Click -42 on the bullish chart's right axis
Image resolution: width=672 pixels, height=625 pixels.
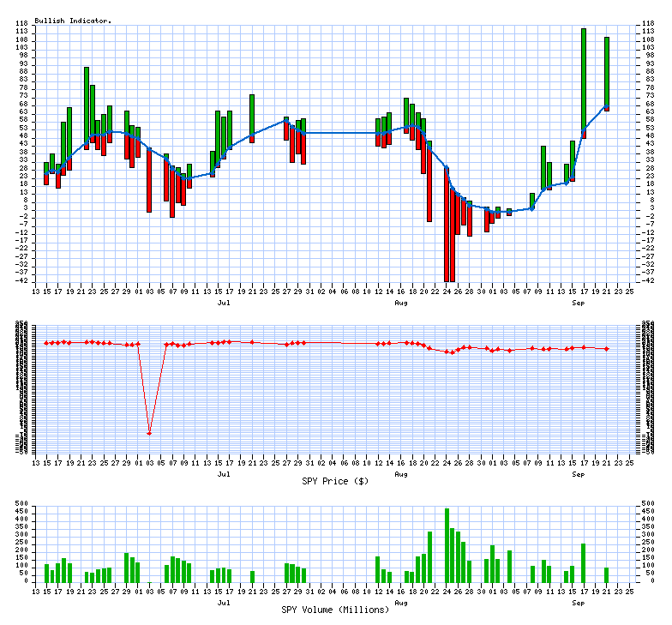(x=649, y=281)
